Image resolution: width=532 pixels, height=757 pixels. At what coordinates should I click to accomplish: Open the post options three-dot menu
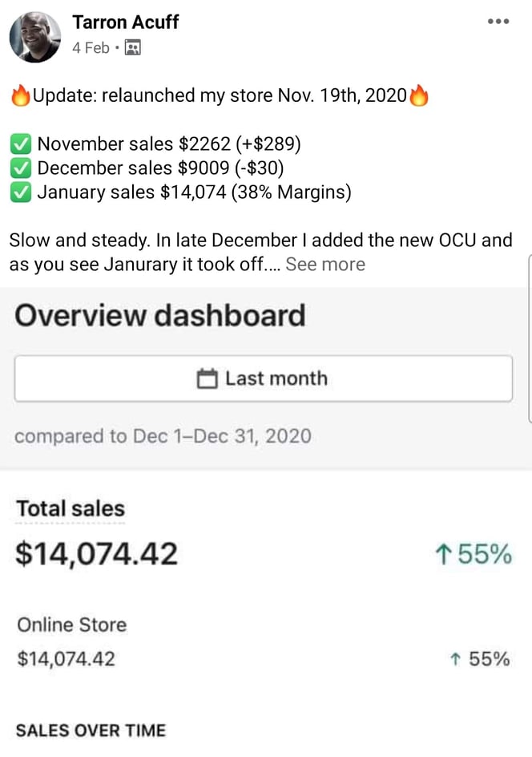tap(498, 22)
